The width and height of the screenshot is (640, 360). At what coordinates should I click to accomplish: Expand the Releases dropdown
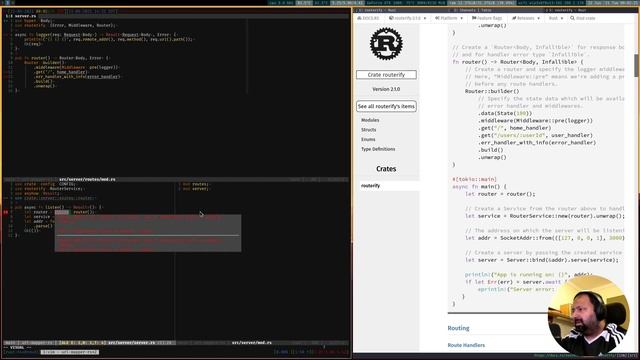pyautogui.click(x=526, y=18)
